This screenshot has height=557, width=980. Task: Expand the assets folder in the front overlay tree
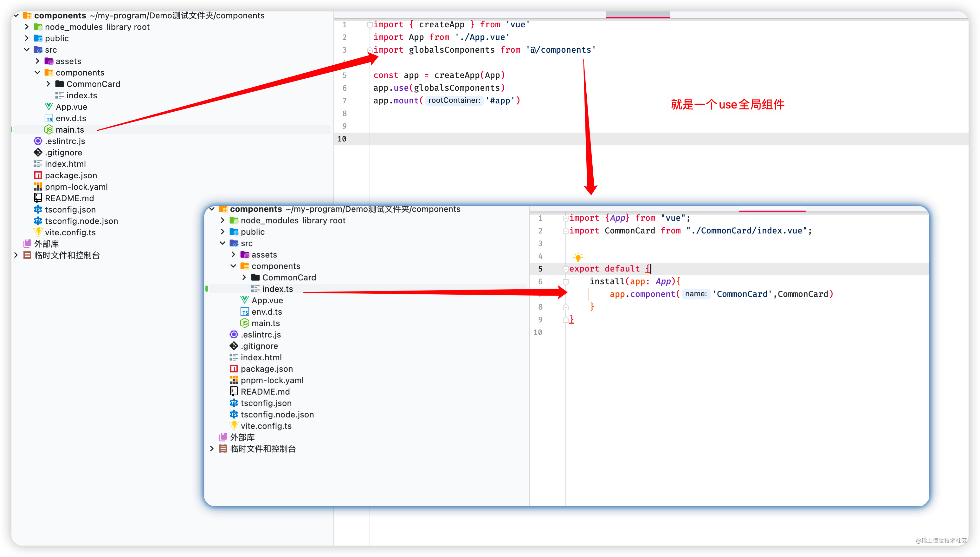pos(233,255)
